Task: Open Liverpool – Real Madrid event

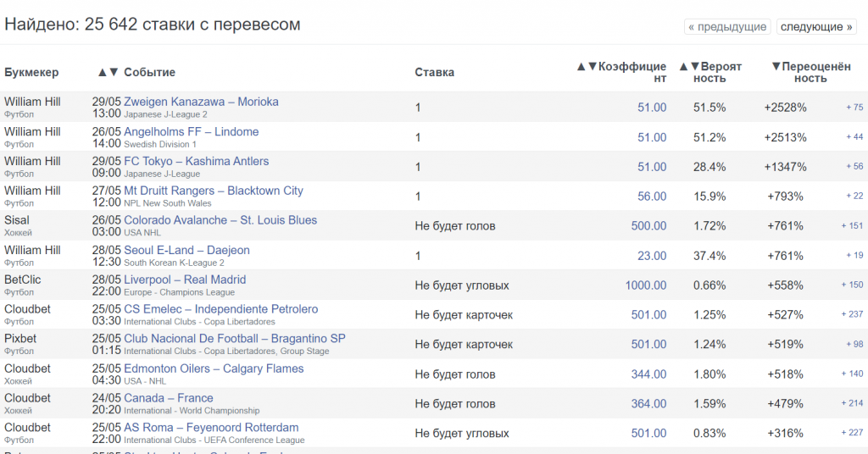Action: (185, 280)
